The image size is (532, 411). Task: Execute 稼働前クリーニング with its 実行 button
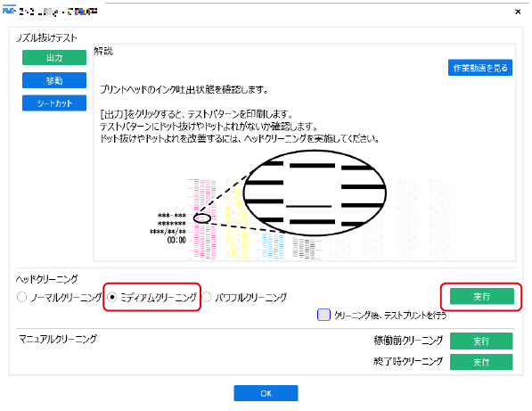[481, 341]
